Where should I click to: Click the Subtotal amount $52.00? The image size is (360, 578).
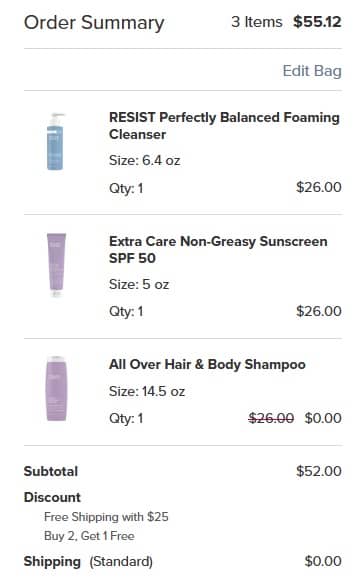coord(319,471)
